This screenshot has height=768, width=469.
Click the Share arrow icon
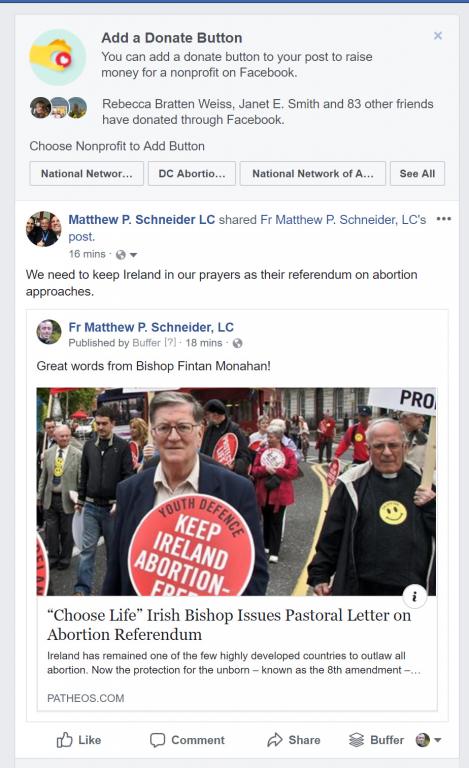pos(275,740)
